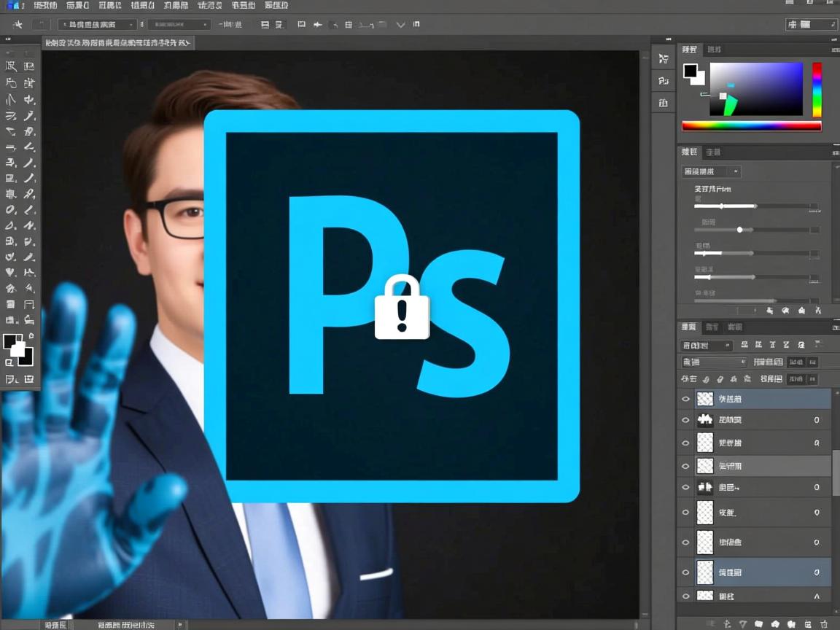Select the first tool at the top-left of the toolbox
The width and height of the screenshot is (840, 630).
point(11,66)
